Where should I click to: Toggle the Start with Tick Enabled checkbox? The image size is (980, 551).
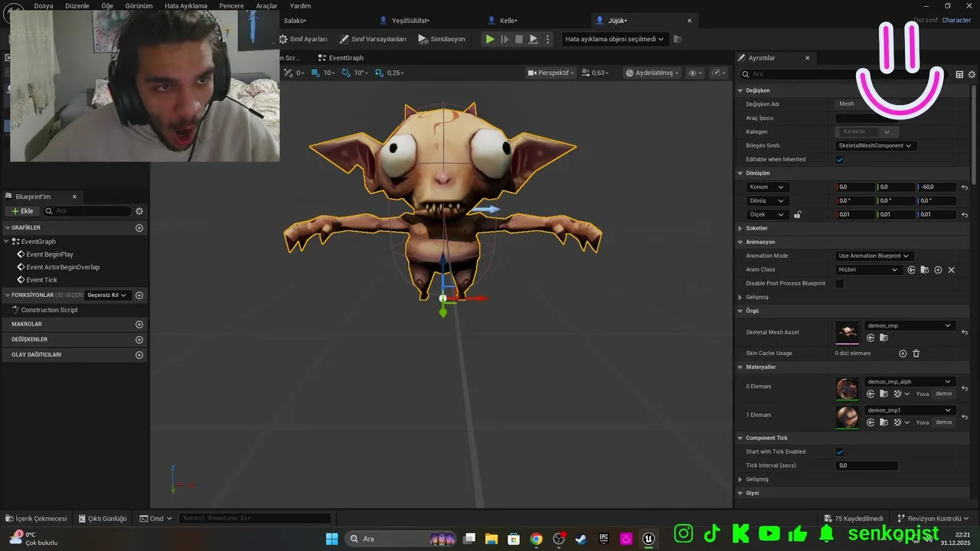[840, 452]
